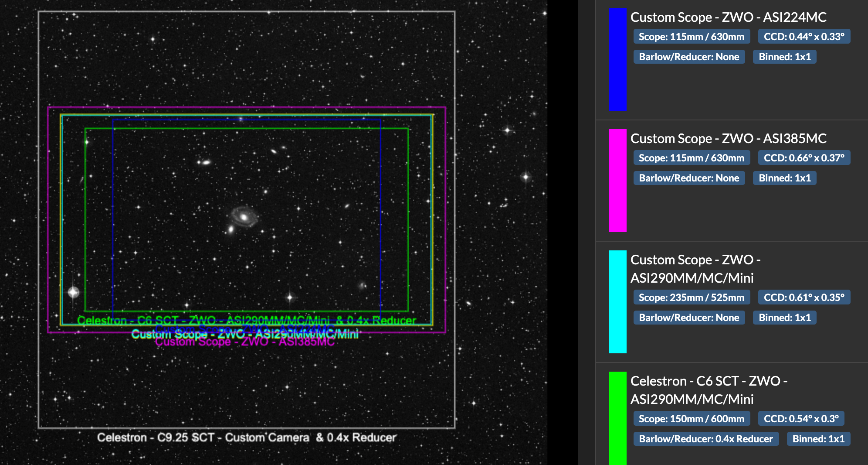
Task: Click the "CCD: 0.66° x 0.37°" badge
Action: pos(804,158)
